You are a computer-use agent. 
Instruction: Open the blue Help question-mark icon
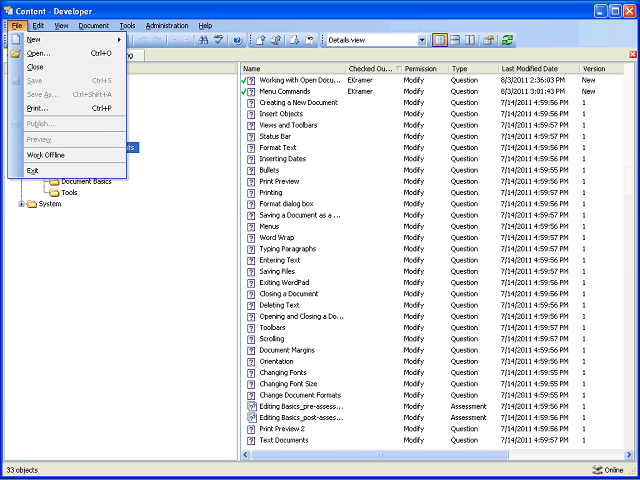(238, 40)
